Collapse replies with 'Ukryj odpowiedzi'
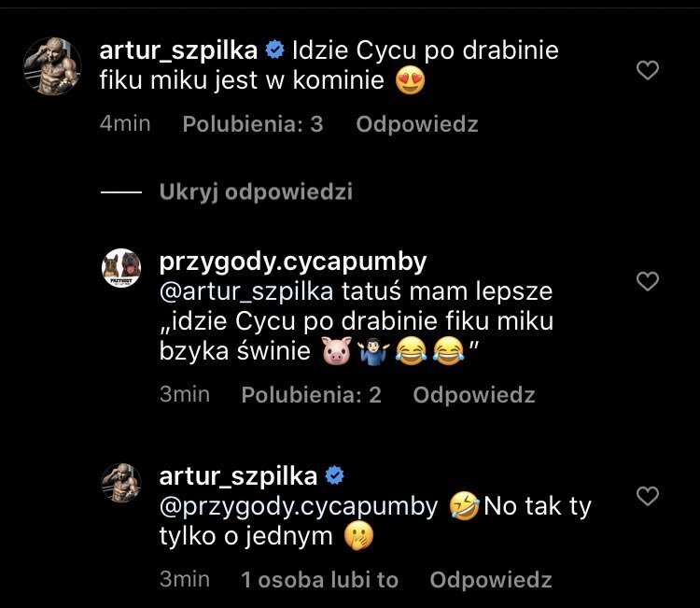The image size is (700, 608). pyautogui.click(x=256, y=192)
